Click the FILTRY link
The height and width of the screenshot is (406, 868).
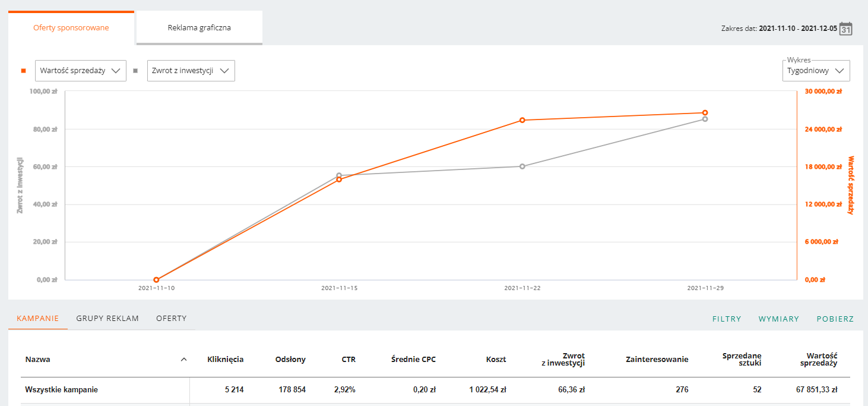coord(727,319)
